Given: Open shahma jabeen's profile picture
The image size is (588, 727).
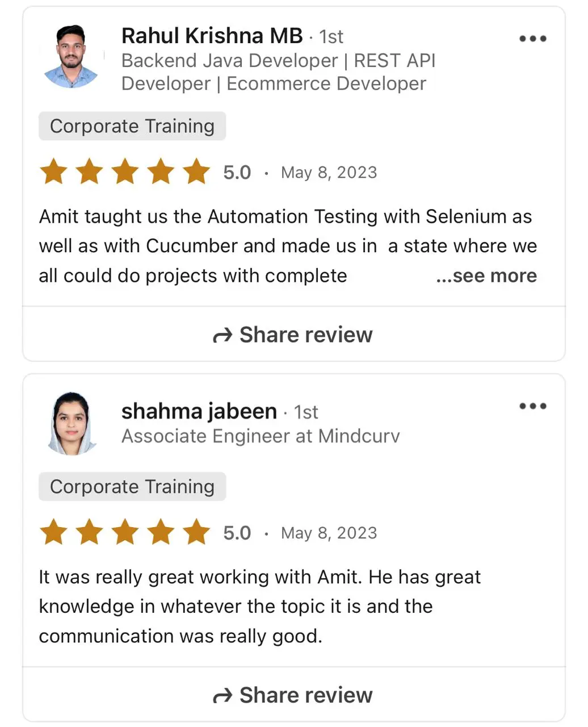Looking at the screenshot, I should pyautogui.click(x=72, y=423).
